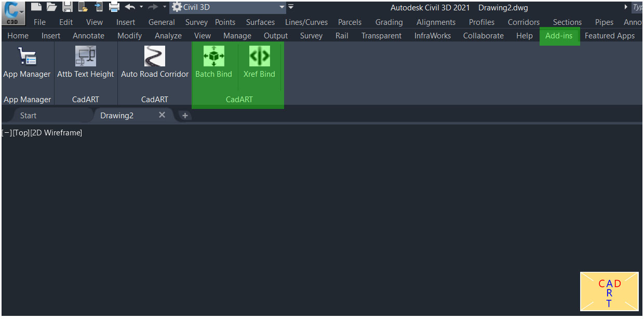Open the View menu in the menu bar
This screenshot has width=644, height=319.
[95, 22]
